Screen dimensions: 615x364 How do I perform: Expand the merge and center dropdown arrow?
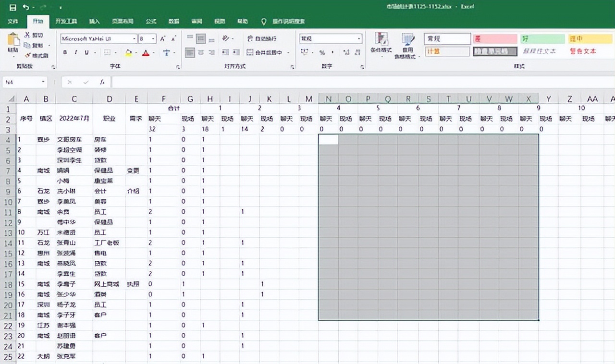[288, 52]
